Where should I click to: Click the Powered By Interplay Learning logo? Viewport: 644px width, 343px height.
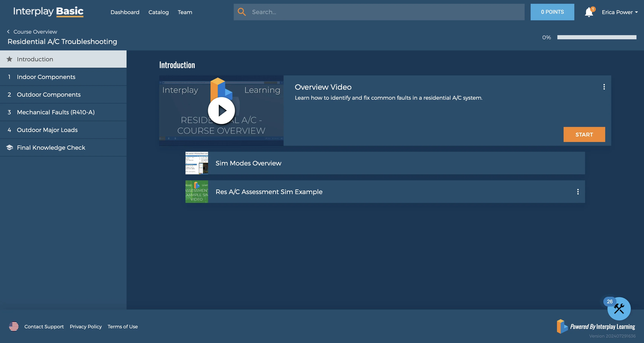[x=596, y=326]
